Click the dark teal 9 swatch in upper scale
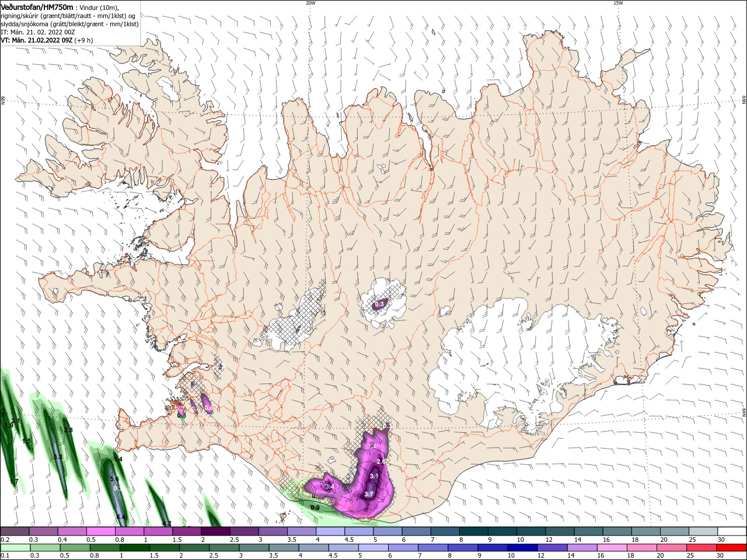Image resolution: width=747 pixels, height=560 pixels. click(x=503, y=531)
